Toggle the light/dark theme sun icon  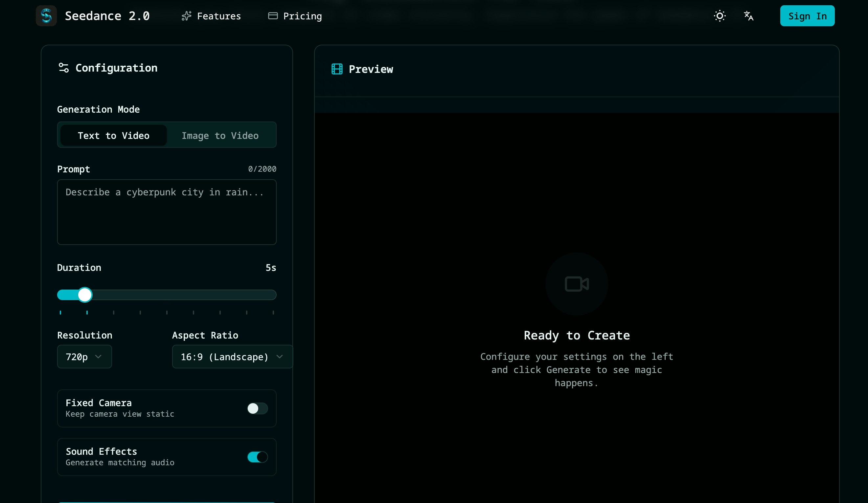(x=720, y=15)
